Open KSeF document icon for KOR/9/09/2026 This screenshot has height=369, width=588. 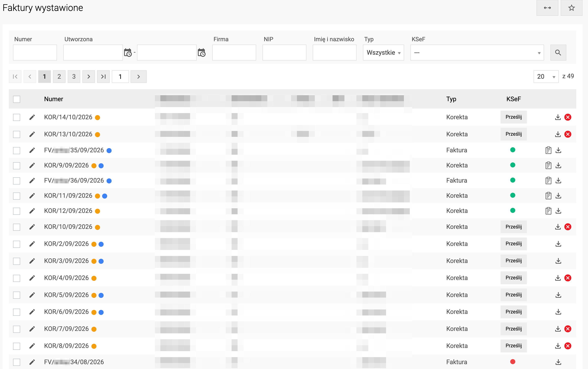point(548,166)
